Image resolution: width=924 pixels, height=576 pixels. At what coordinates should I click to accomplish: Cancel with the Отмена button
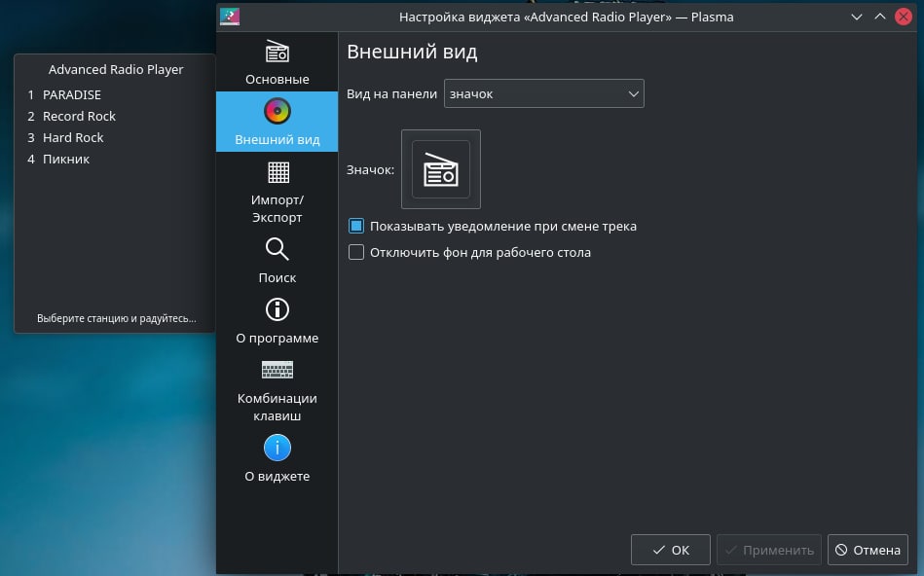click(869, 550)
